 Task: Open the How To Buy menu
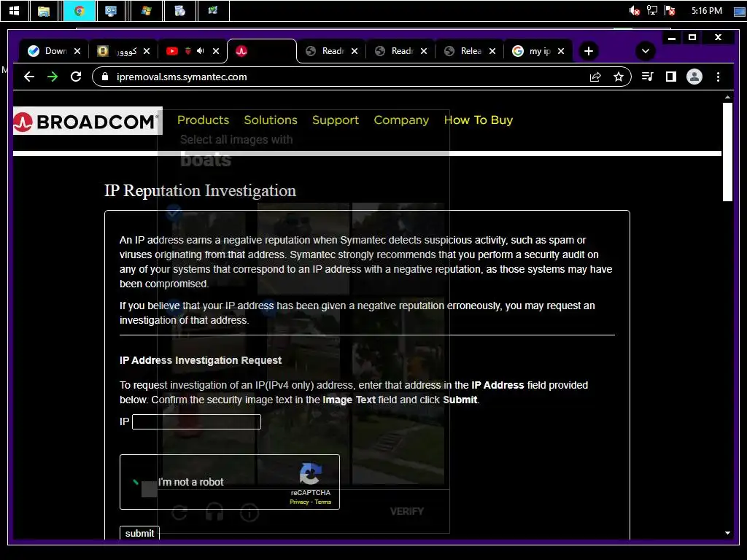point(479,120)
